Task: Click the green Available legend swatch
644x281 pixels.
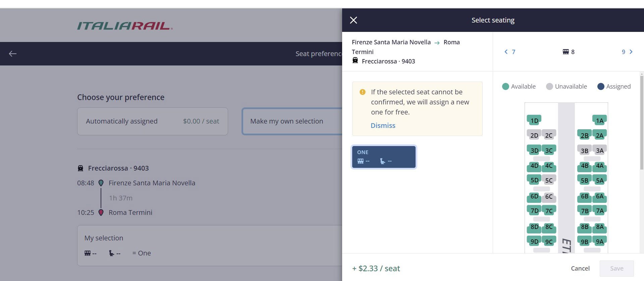Action: coord(505,87)
